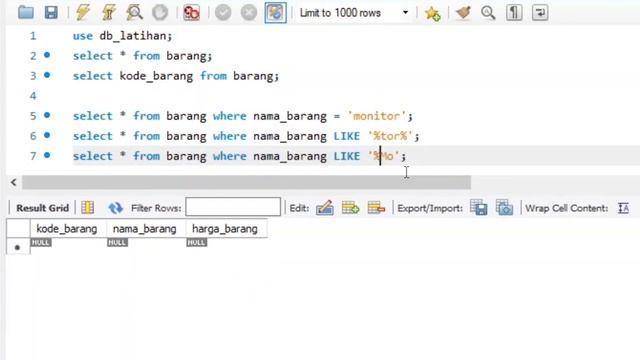The height and width of the screenshot is (360, 640).
Task: Select the nama_barang column header
Action: coord(145,229)
